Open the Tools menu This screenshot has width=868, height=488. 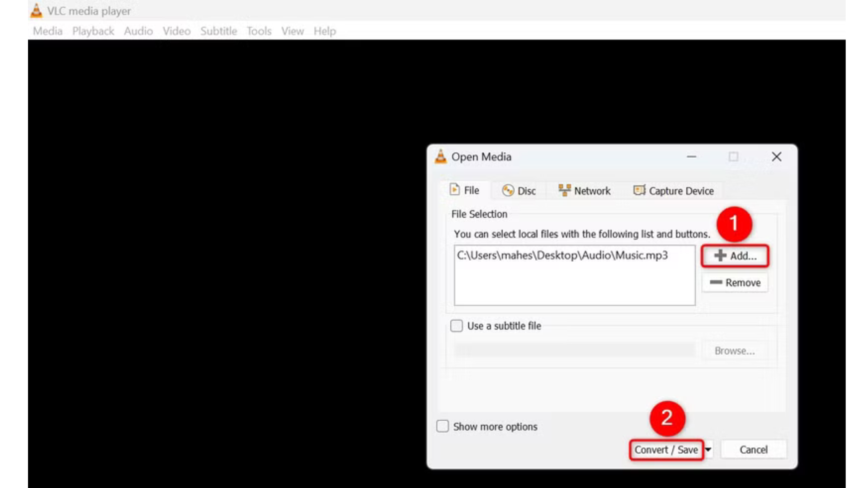coord(259,31)
